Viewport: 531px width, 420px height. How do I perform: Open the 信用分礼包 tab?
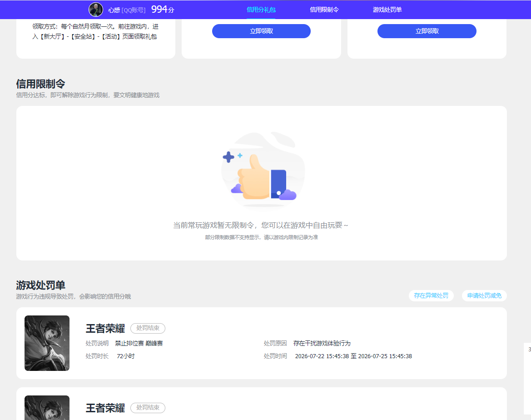(261, 10)
